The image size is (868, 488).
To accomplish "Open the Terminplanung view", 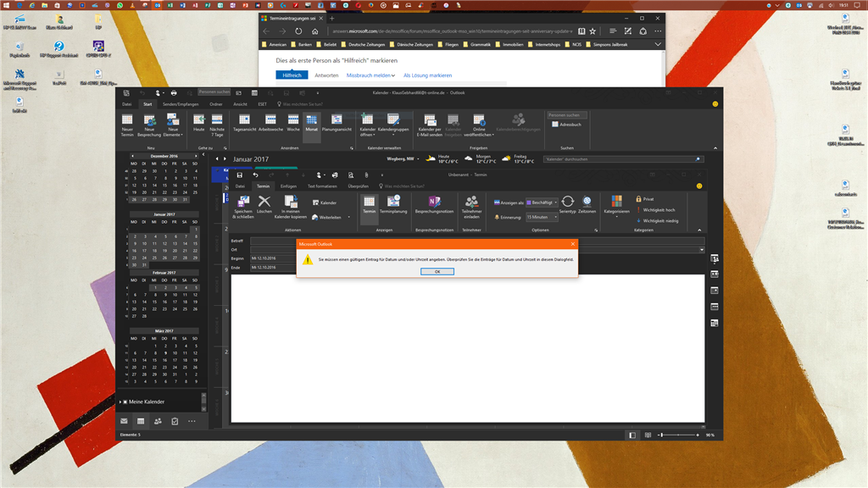I will [393, 205].
